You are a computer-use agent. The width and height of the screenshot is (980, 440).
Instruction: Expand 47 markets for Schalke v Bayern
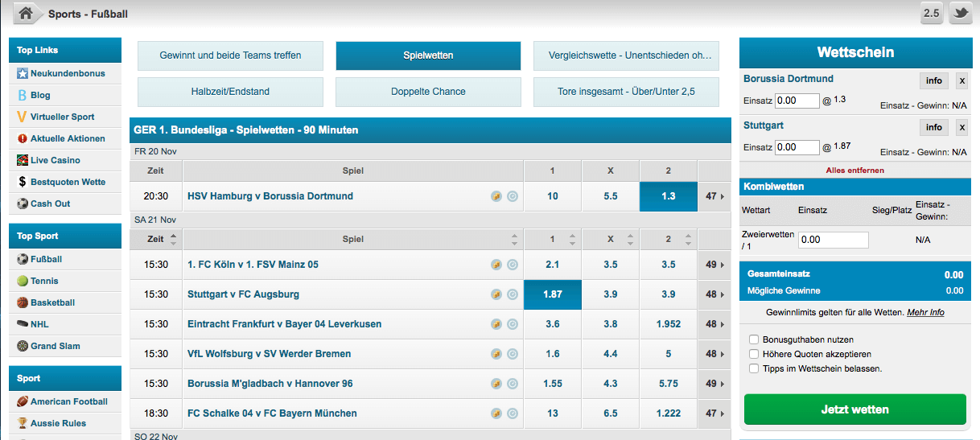point(714,413)
